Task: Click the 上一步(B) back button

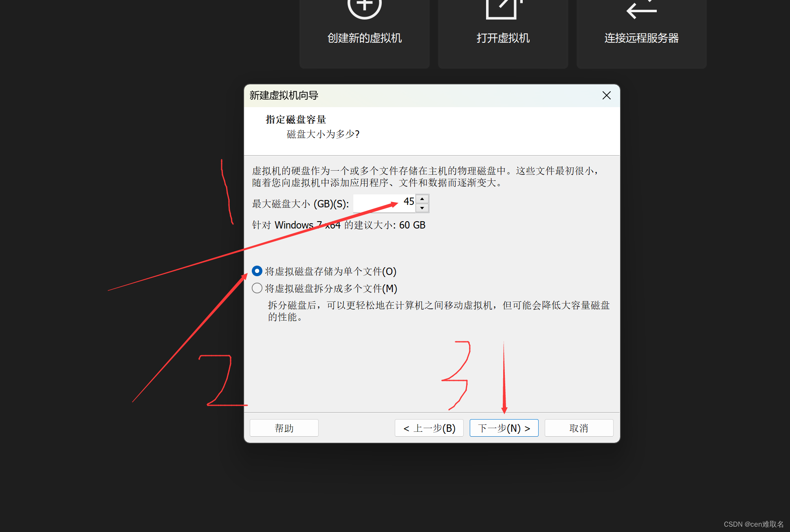Action: 429,428
